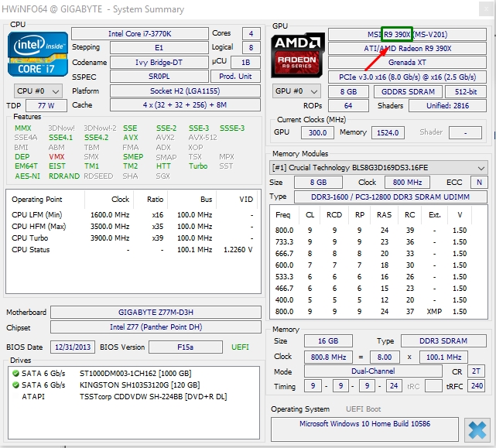Click the 512-bit bus width field
The width and height of the screenshot is (496, 448).
pos(466,92)
